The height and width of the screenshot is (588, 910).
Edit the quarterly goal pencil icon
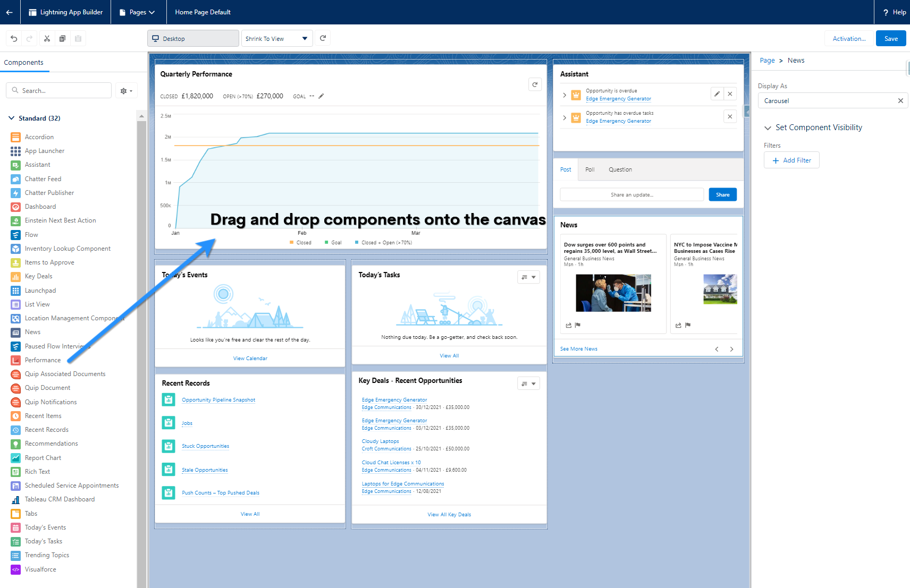point(321,96)
